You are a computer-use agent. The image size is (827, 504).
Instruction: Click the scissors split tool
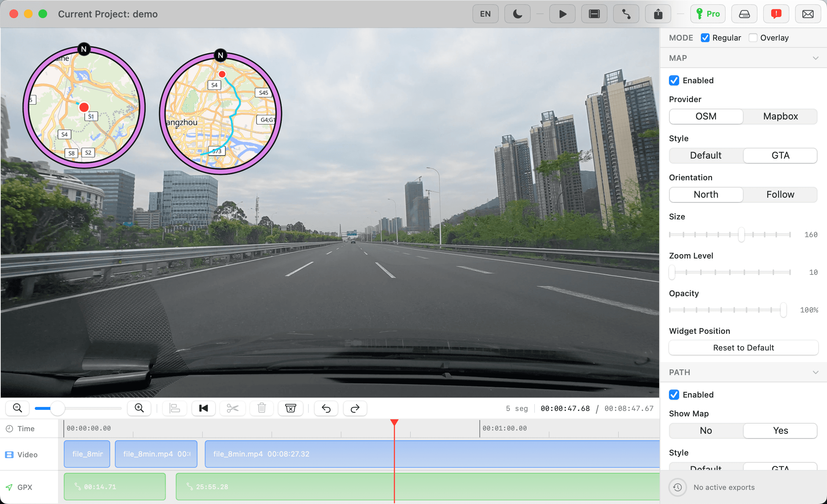(x=233, y=408)
